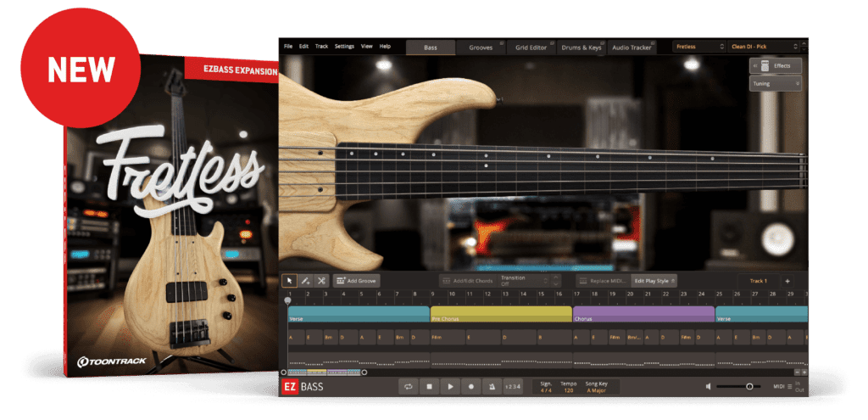Zoom out the timeline with minus icon

coord(797,372)
